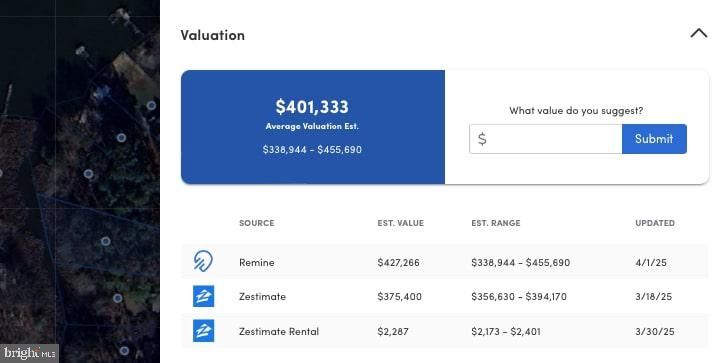The image size is (727, 363).
Task: Click the Remine $427,266 estimated value
Action: [x=398, y=262]
